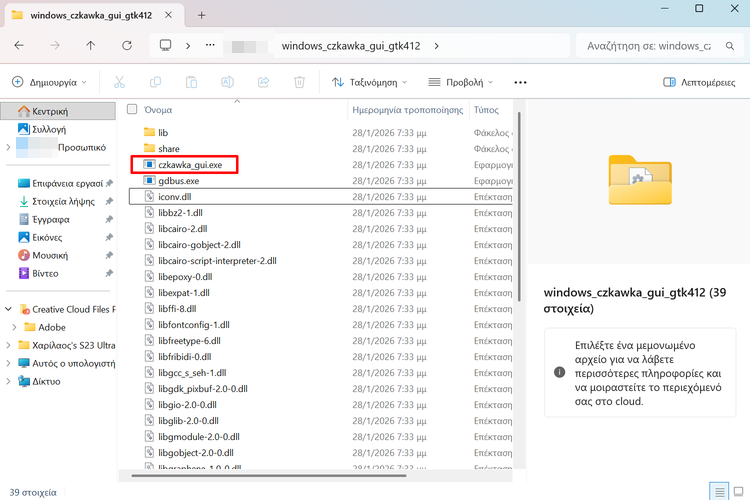Open the lib folder

point(163,132)
